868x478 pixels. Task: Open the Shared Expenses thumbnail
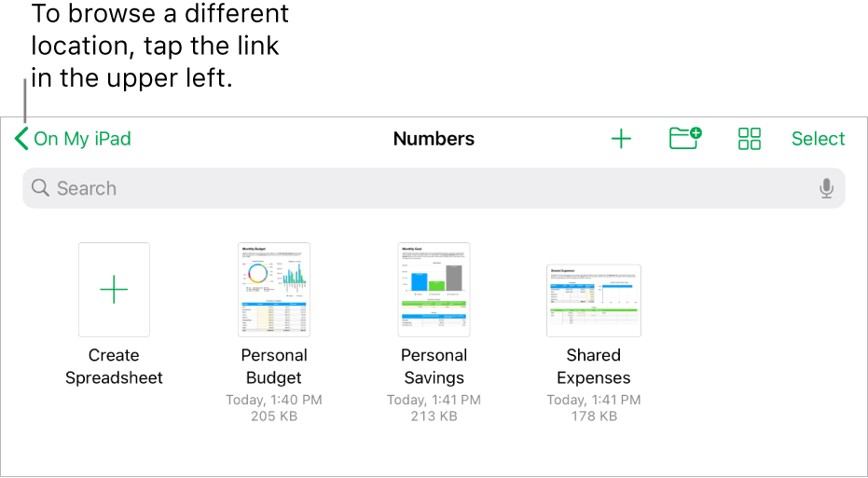point(594,300)
